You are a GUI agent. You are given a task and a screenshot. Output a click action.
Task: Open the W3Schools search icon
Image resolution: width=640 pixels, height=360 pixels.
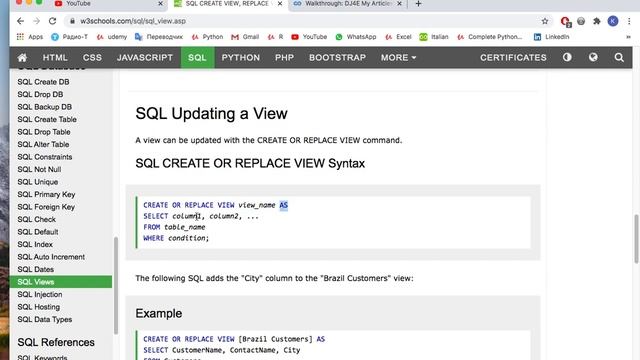pyautogui.click(x=619, y=58)
